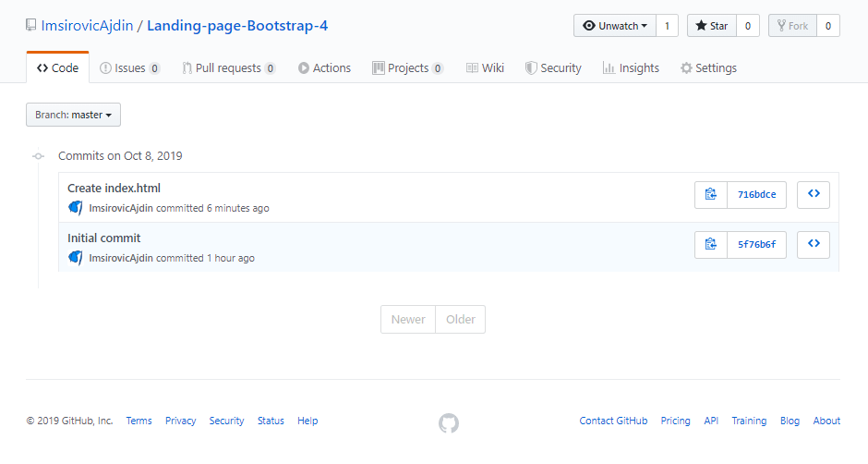Open repository Settings tab
Image resolution: width=868 pixels, height=464 pixels.
point(708,67)
